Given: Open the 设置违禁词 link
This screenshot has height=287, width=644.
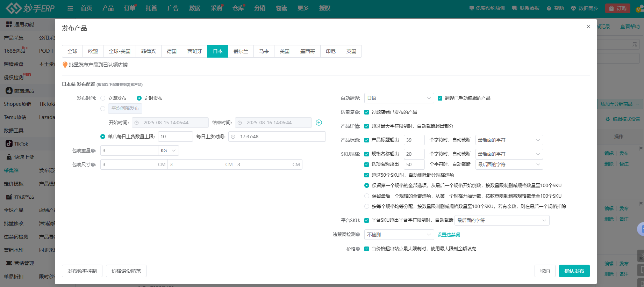Looking at the screenshot, I should 449,235.
